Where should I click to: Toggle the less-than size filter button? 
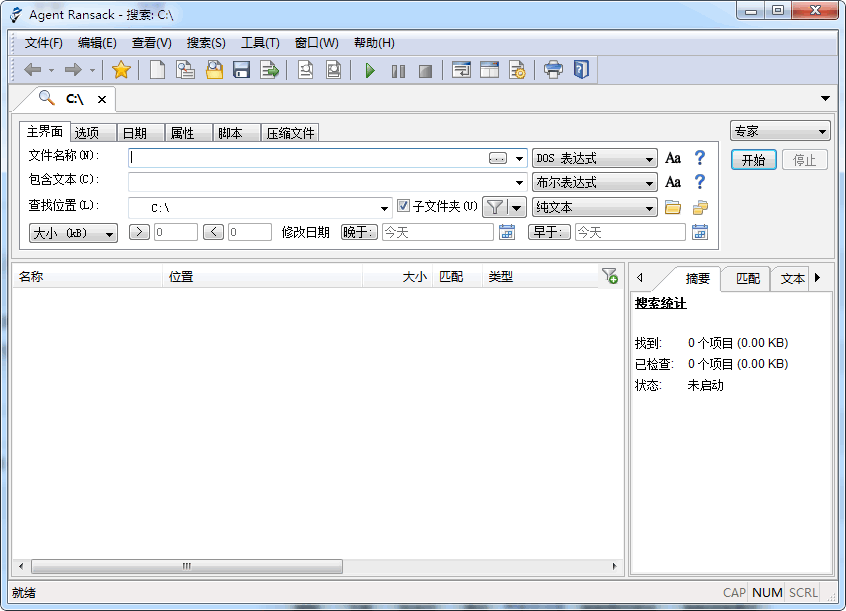coord(213,232)
